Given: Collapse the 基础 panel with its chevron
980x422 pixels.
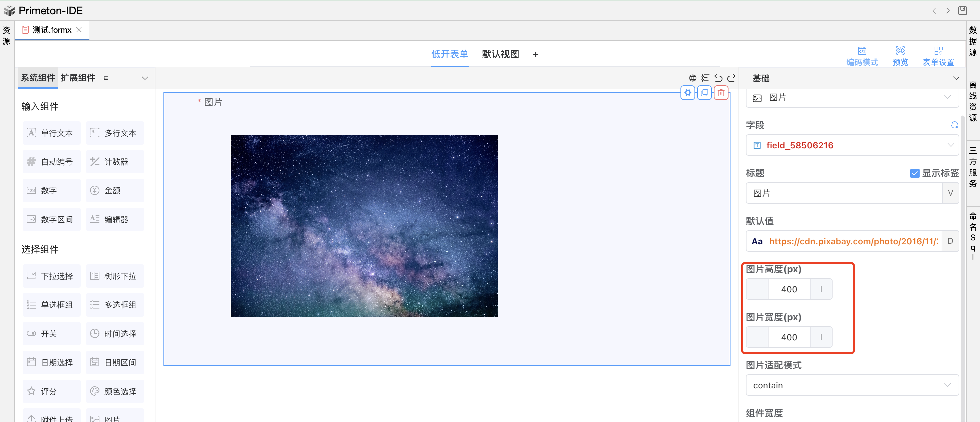Looking at the screenshot, I should click(957, 78).
